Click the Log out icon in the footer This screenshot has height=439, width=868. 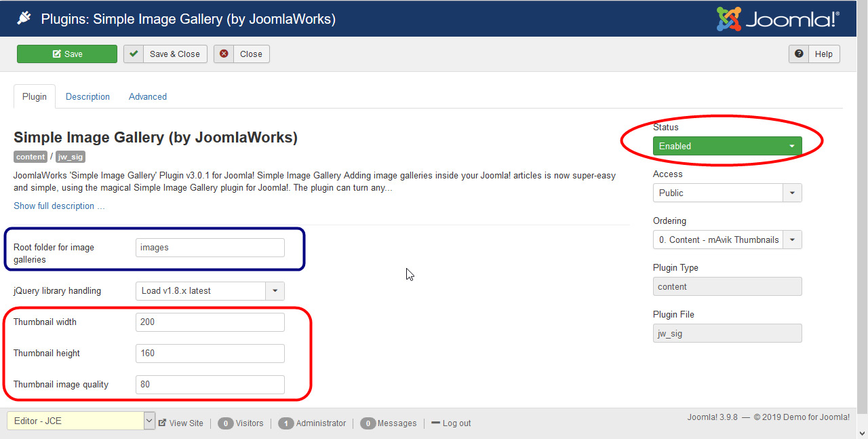pos(436,423)
